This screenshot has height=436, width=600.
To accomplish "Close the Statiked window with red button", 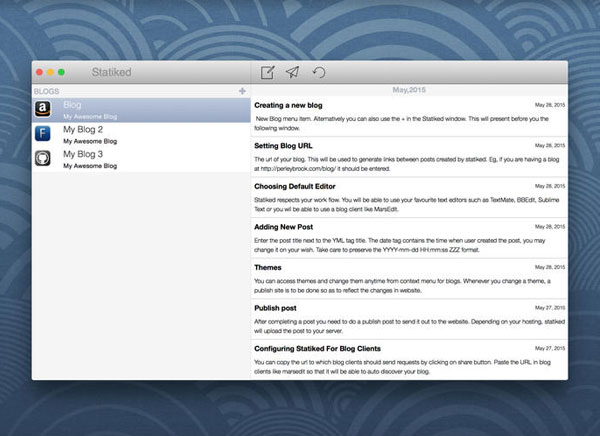I will (39, 72).
